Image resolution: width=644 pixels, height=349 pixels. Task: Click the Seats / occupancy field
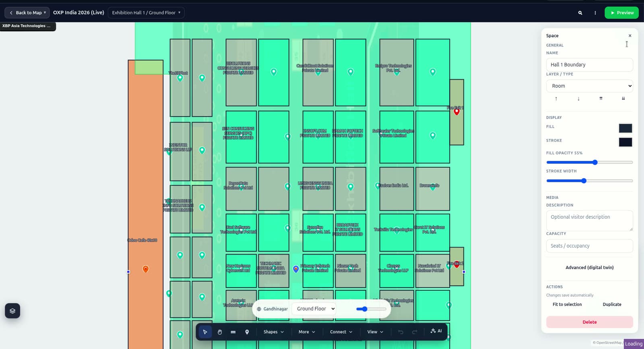(589, 246)
